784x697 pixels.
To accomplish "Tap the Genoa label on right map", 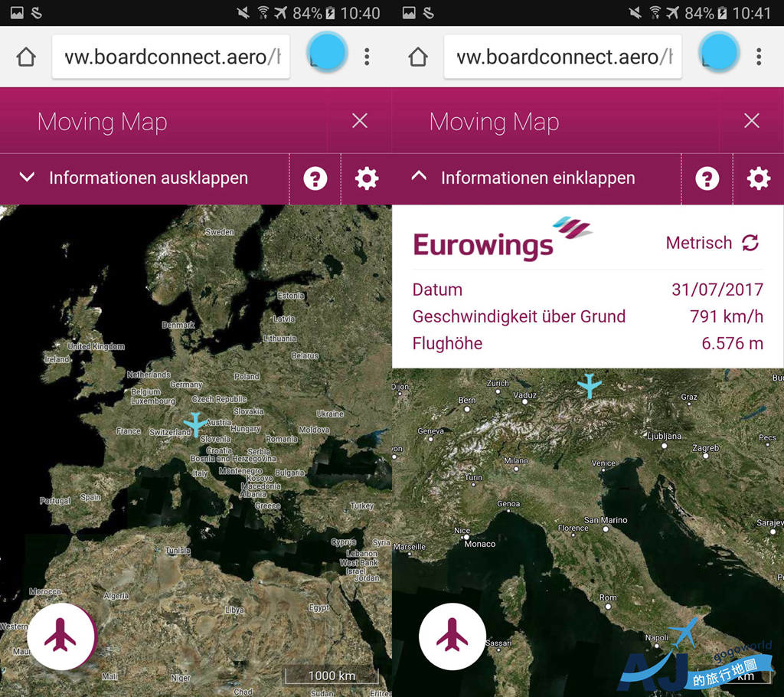I will [508, 503].
